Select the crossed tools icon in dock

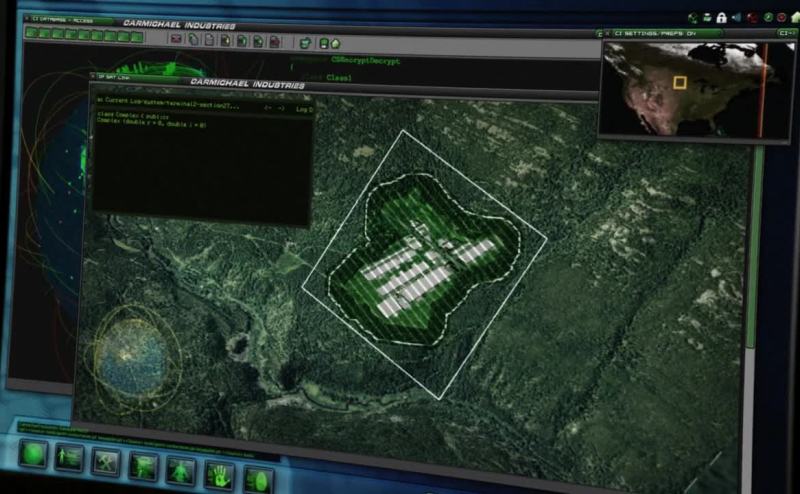106,462
